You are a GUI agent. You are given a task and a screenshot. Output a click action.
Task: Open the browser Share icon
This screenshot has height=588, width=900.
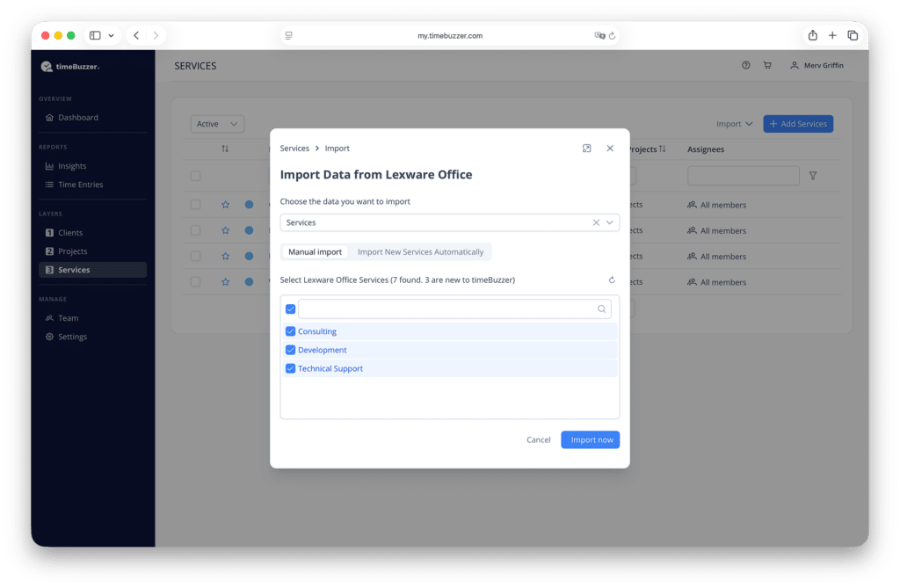click(x=813, y=36)
